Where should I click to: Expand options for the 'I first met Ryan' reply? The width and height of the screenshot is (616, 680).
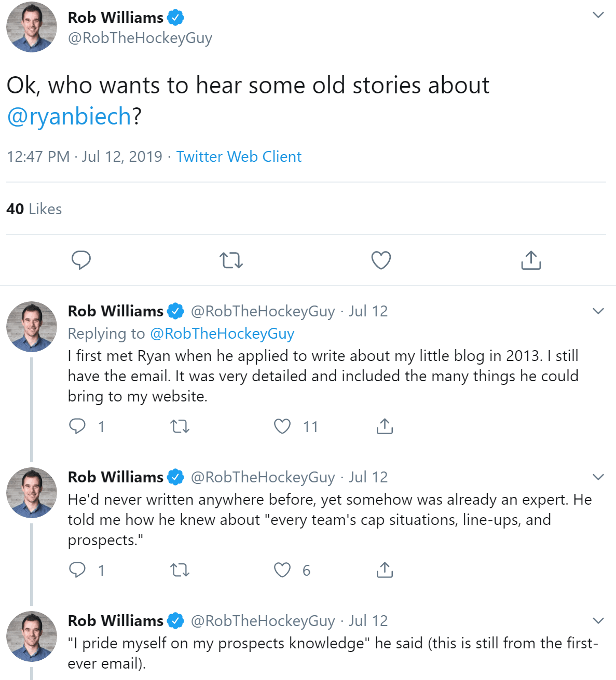click(598, 311)
